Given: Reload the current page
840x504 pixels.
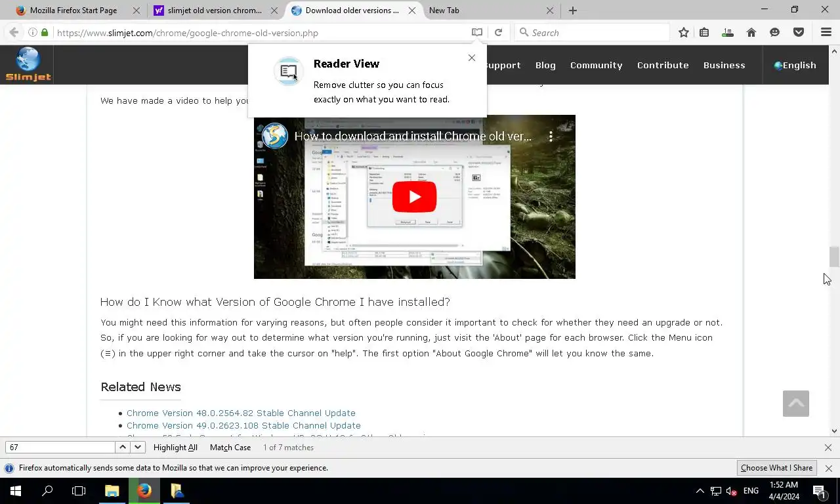Looking at the screenshot, I should coord(498,32).
